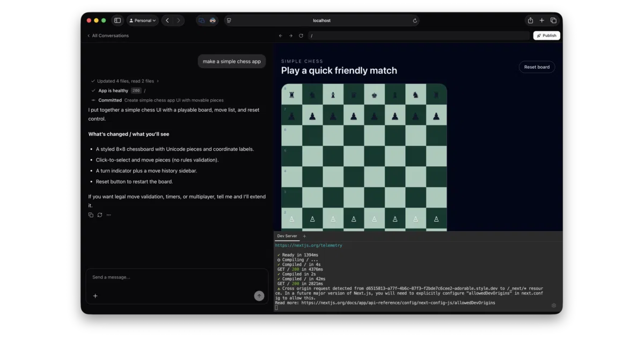Click the preview path input field
This screenshot has height=338, width=644.
419,35
